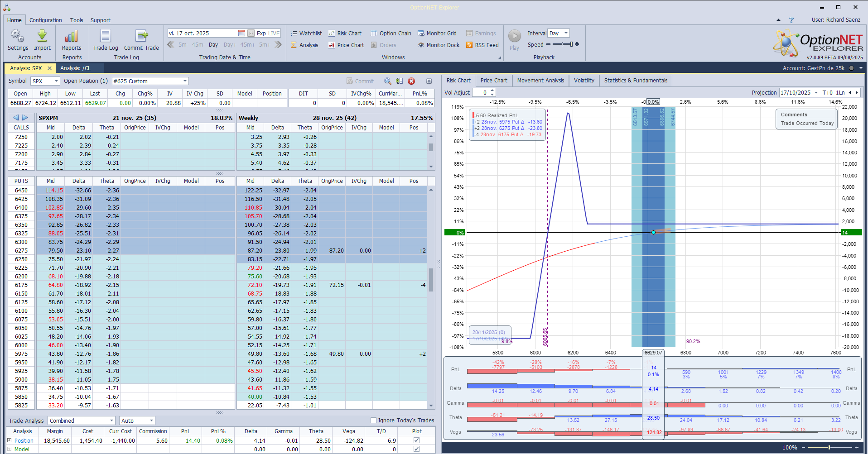Open the Settings gear icon
Viewport: 868px width, 454px height.
click(x=18, y=36)
